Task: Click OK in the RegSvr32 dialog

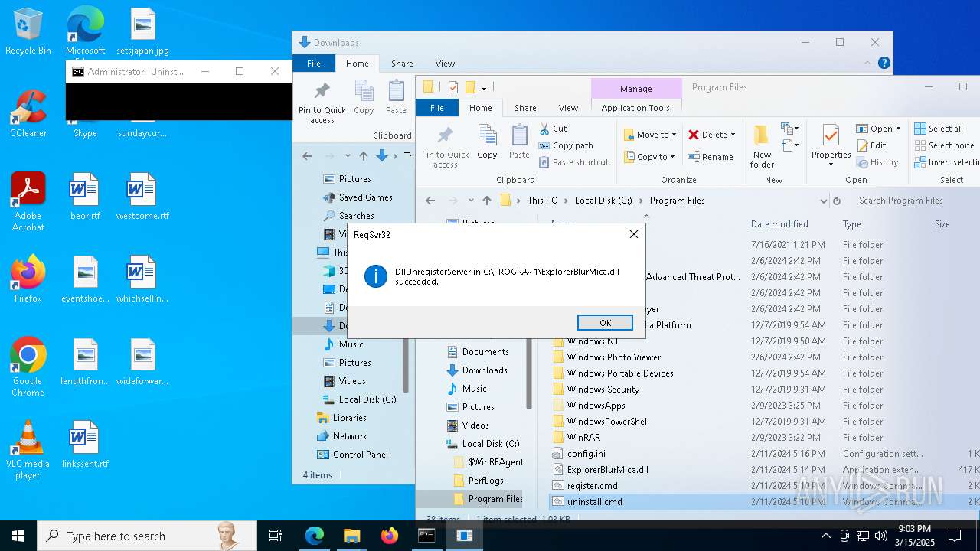Action: tap(605, 323)
